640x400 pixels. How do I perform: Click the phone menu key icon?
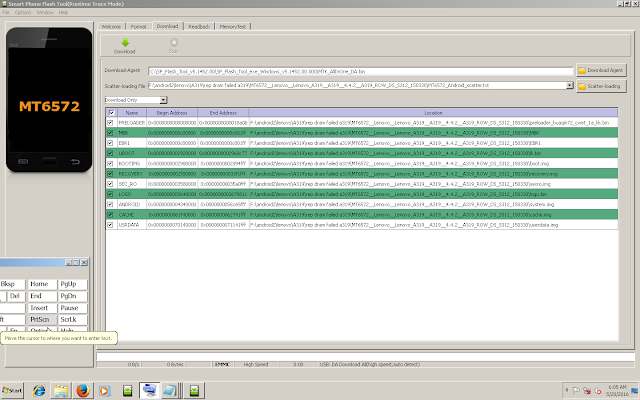point(23,162)
